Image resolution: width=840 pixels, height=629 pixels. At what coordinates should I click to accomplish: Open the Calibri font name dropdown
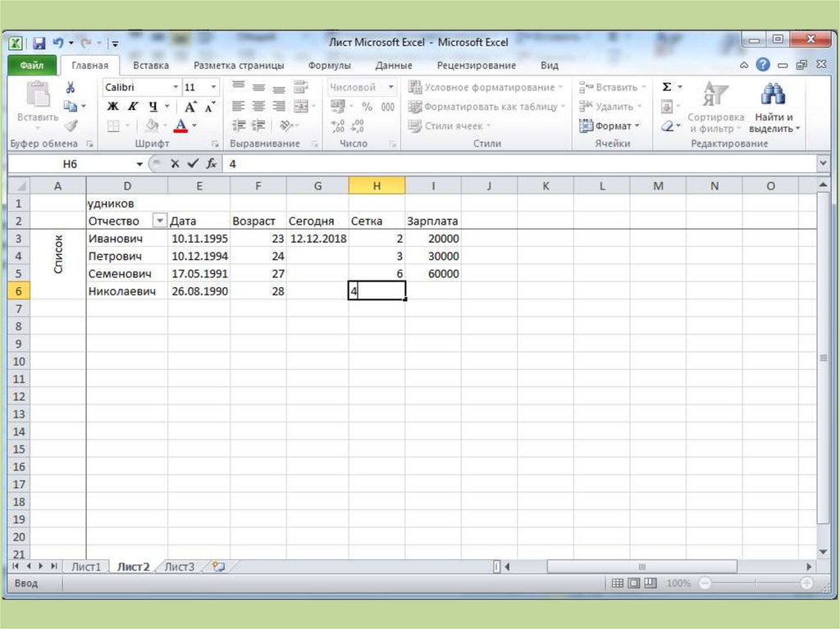(x=176, y=87)
